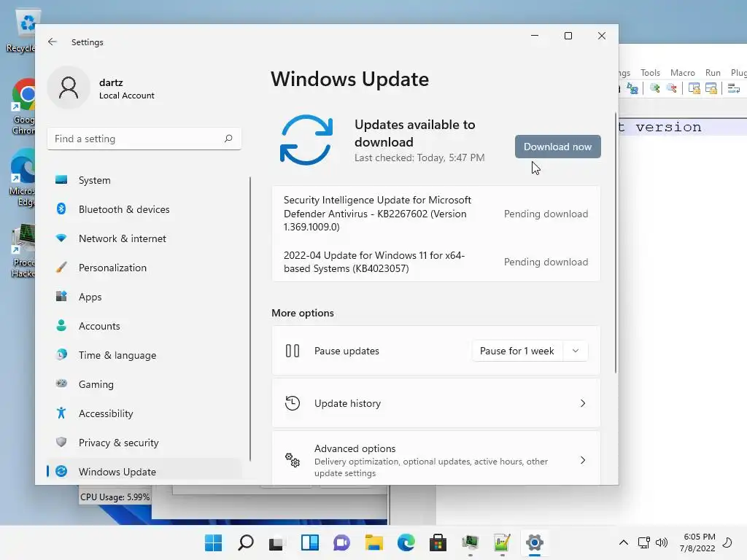Click Synchronize Vertical Scrolling in Notepad++ toolbar
This screenshot has height=560, width=747.
(x=694, y=88)
